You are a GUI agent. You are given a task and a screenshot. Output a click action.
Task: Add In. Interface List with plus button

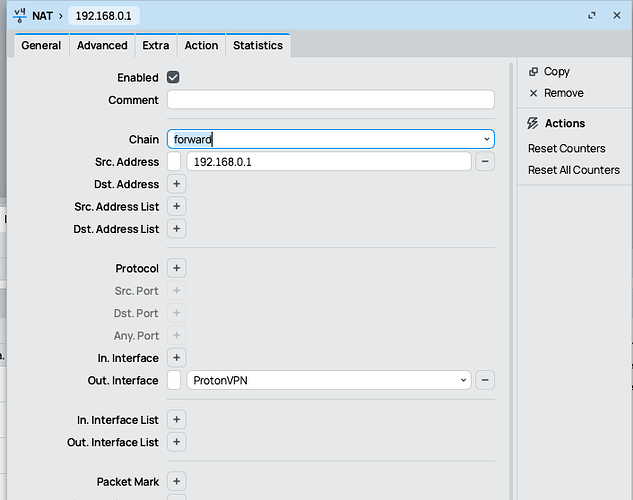176,420
